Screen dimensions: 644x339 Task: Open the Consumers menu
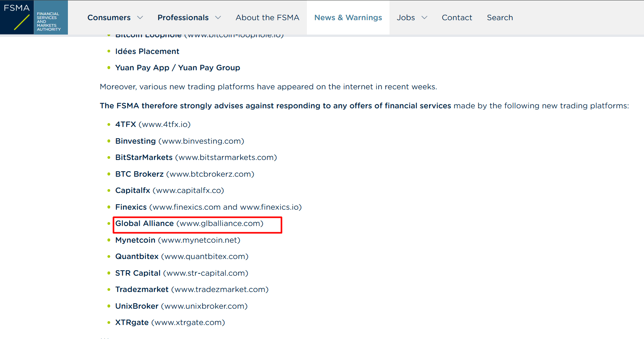(109, 17)
